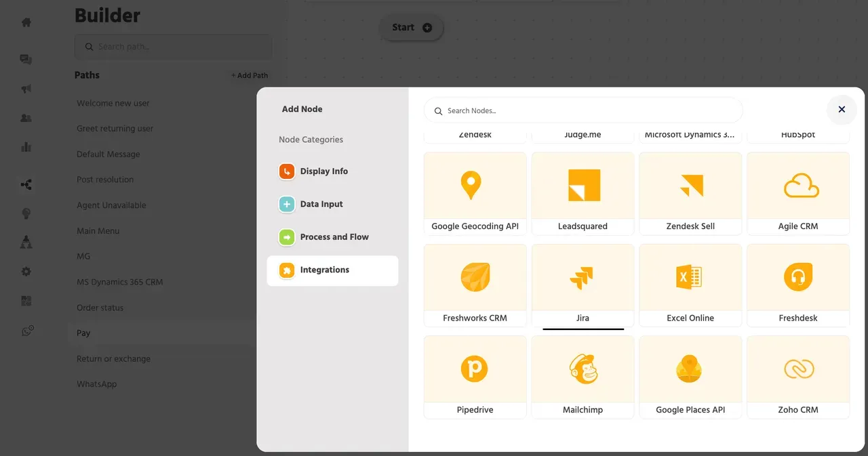Add the Mailchimp integration node
This screenshot has width=868, height=456.
click(x=583, y=377)
